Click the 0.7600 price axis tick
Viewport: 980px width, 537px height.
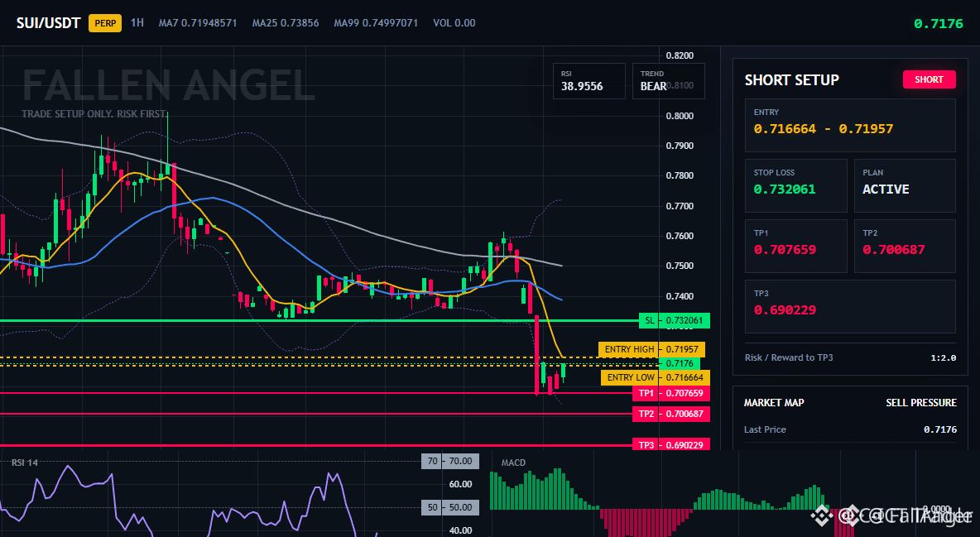[x=680, y=236]
